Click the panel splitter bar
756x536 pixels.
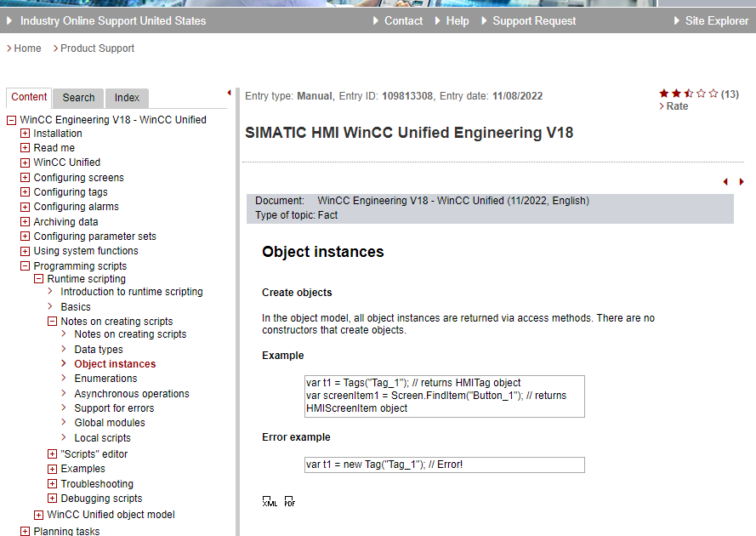[x=238, y=311]
